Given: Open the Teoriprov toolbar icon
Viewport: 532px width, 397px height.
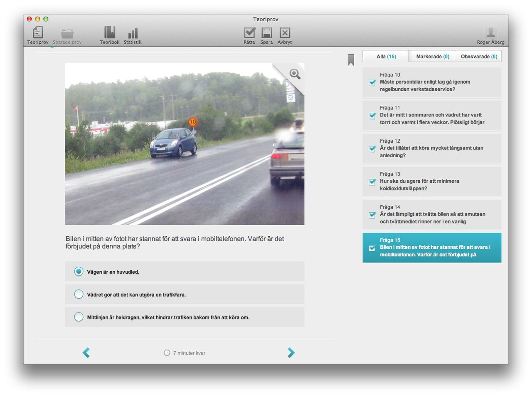Looking at the screenshot, I should [38, 33].
